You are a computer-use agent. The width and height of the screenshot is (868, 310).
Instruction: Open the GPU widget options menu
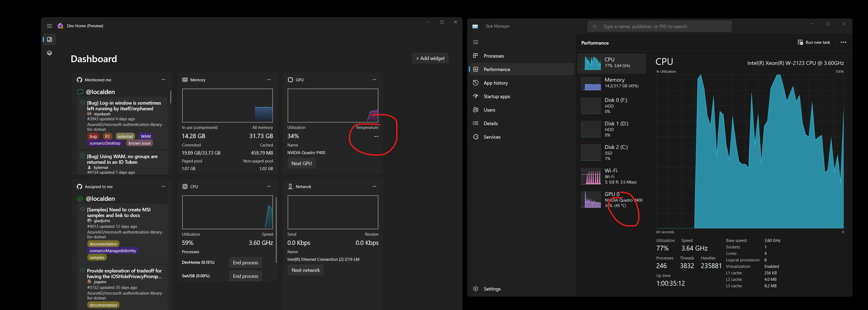coord(374,79)
